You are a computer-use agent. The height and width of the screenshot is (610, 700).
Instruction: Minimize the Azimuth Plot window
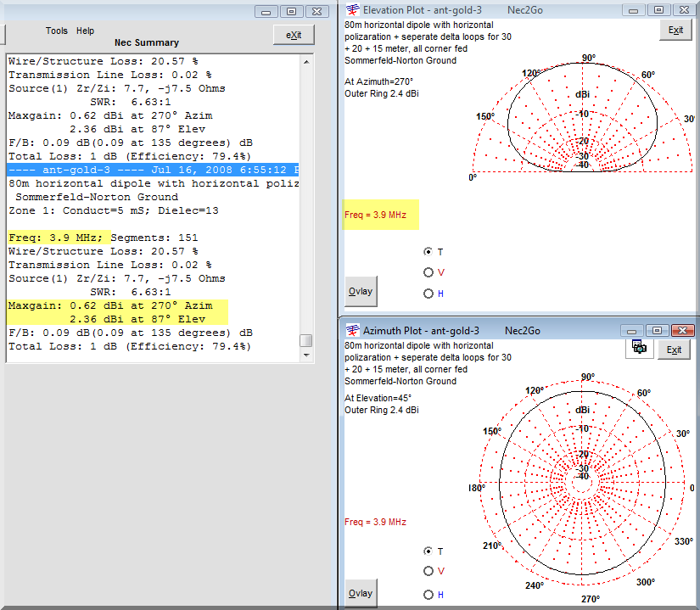pos(632,330)
